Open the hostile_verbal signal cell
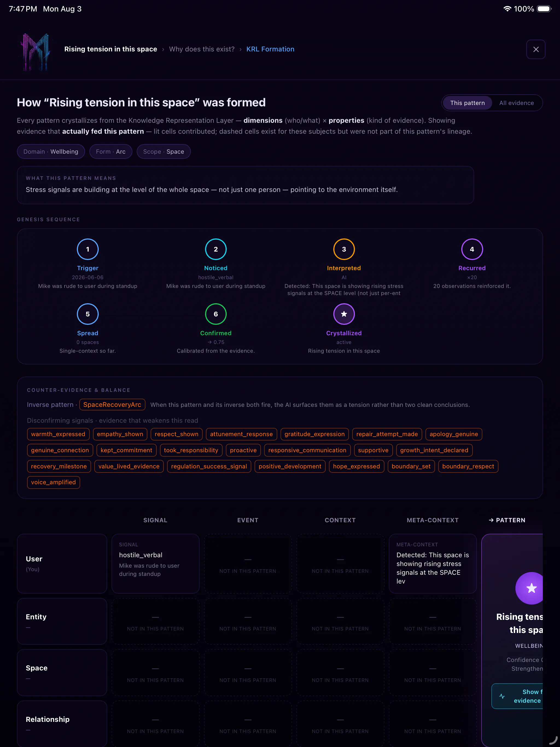 155,563
